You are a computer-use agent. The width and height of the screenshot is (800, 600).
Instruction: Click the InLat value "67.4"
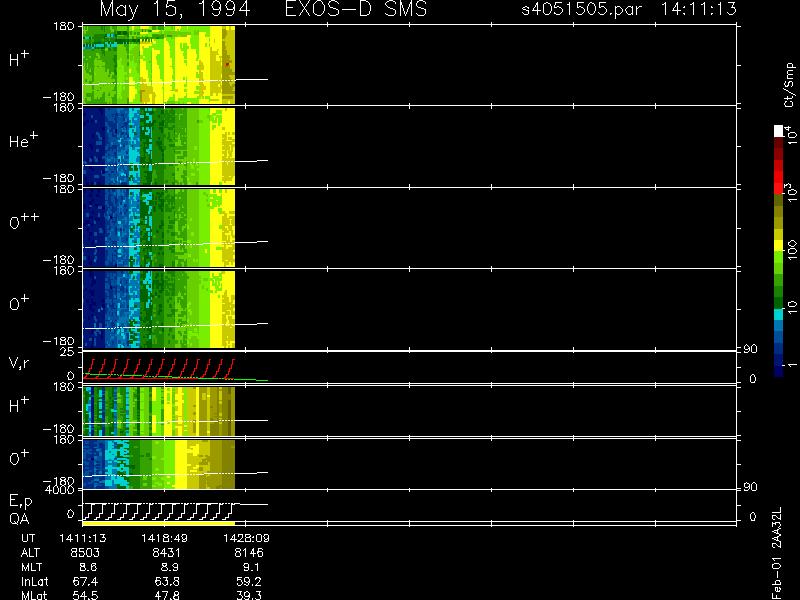click(x=85, y=581)
